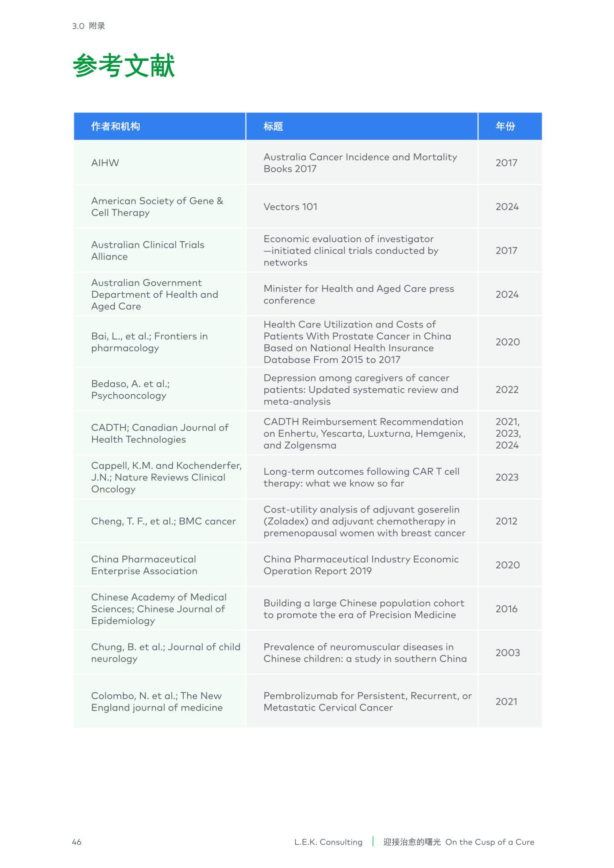Click the 标题 column header

[x=273, y=126]
